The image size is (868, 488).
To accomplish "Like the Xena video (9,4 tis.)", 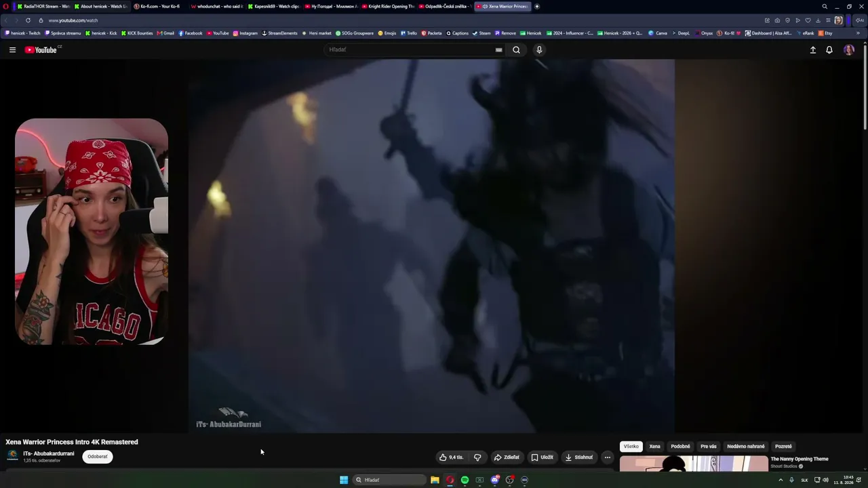I will (451, 457).
